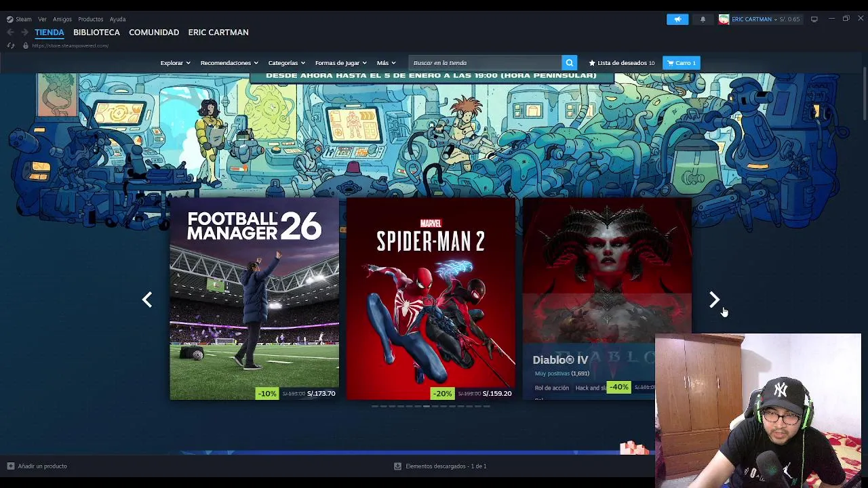Click the plus icon of Añadir un producto
The height and width of the screenshot is (488, 868).
[x=10, y=466]
